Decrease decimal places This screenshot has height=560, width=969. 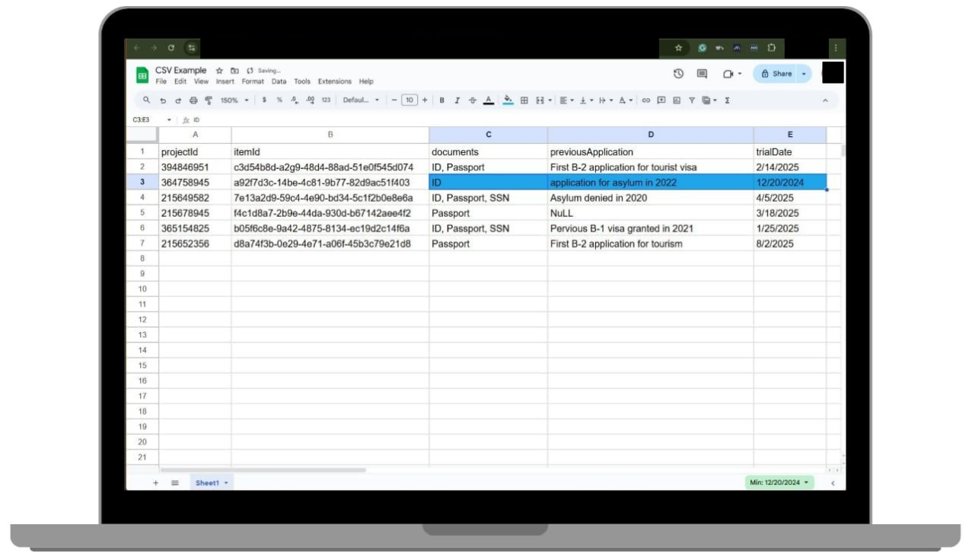[295, 99]
